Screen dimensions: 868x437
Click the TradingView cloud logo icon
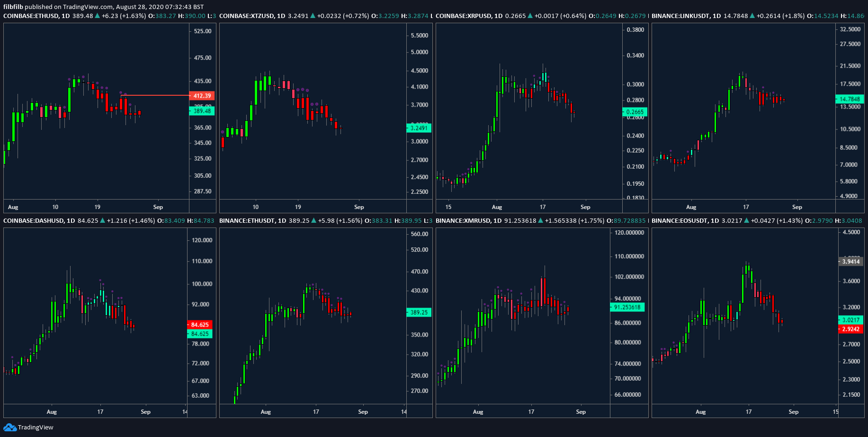[10, 428]
